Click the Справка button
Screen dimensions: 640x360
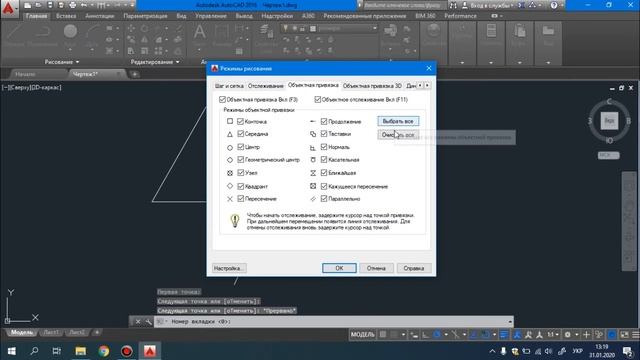413,268
